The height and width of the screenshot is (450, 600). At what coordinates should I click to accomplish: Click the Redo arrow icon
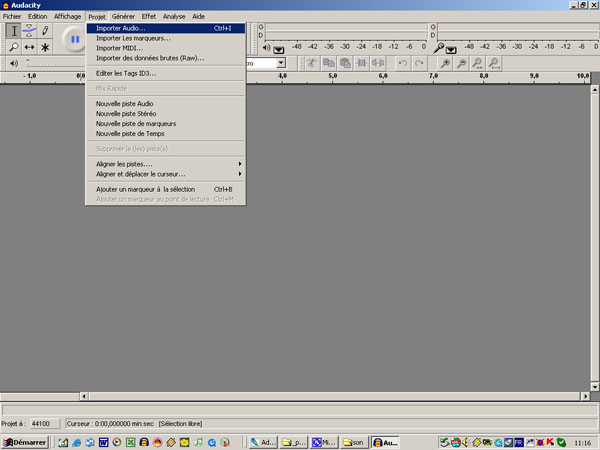tap(419, 63)
